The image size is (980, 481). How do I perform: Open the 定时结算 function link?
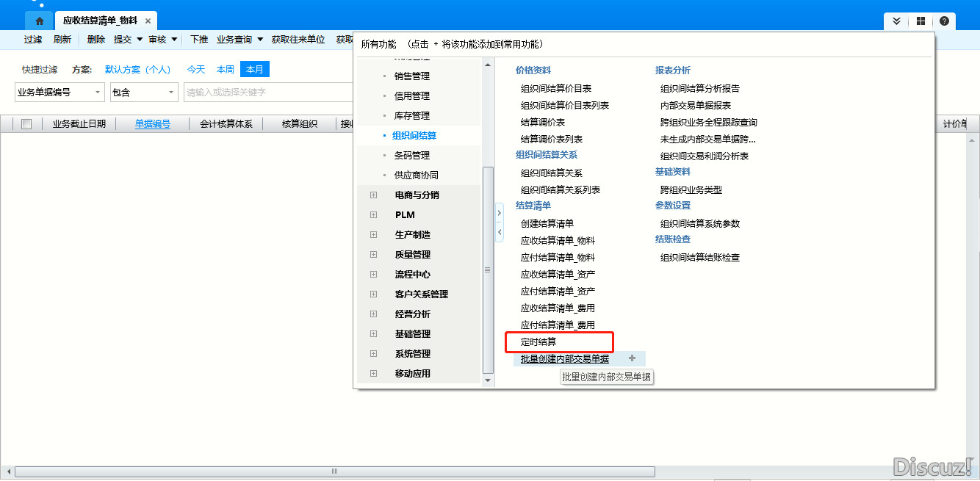538,342
